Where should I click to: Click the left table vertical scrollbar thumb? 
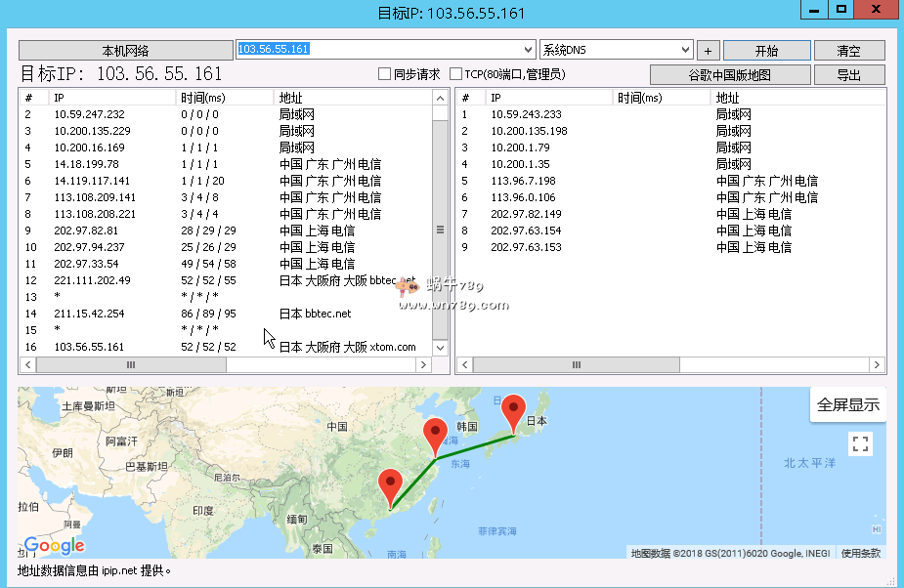click(440, 229)
